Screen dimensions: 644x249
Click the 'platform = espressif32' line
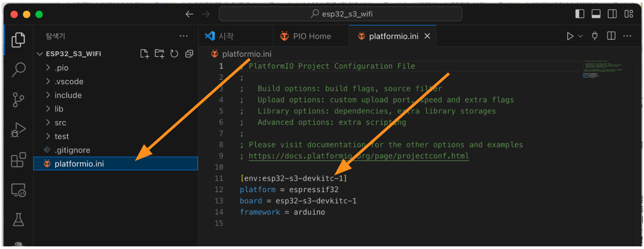289,190
